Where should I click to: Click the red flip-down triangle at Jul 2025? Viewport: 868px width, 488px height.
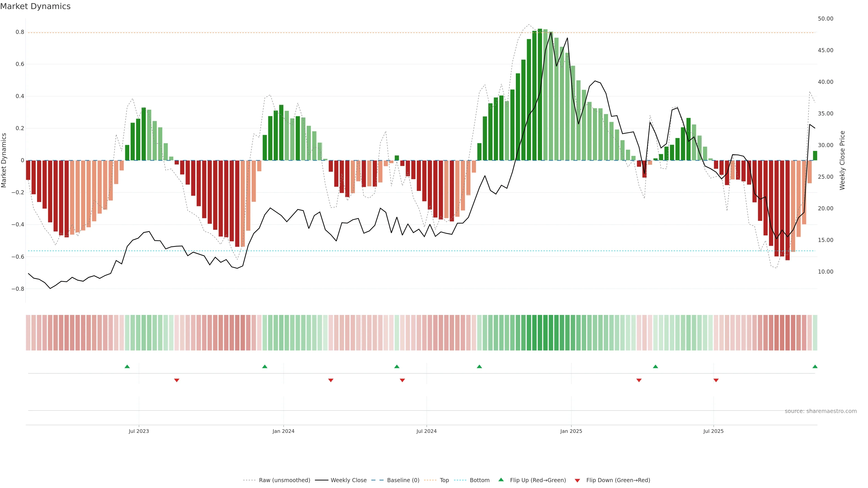[x=716, y=380]
